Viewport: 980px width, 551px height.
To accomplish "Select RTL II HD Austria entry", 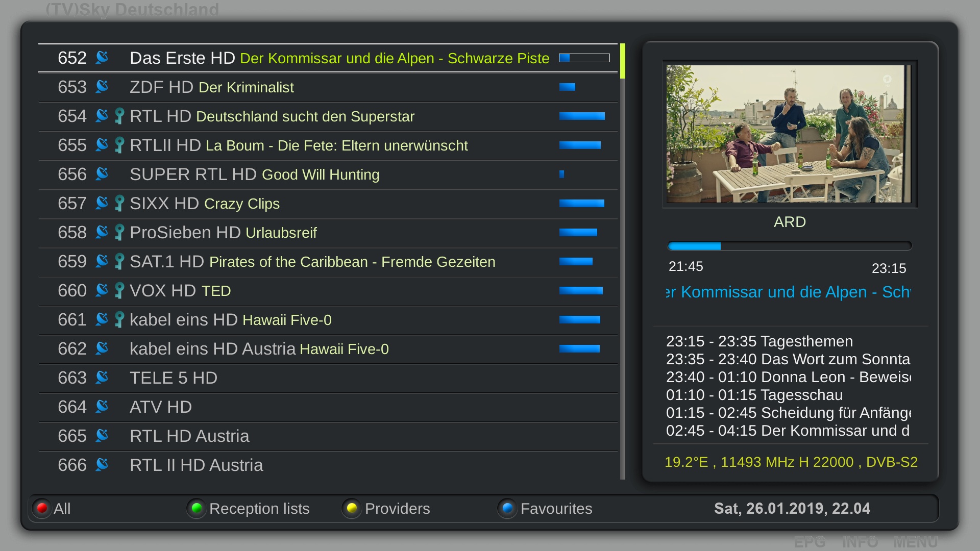I will click(328, 465).
